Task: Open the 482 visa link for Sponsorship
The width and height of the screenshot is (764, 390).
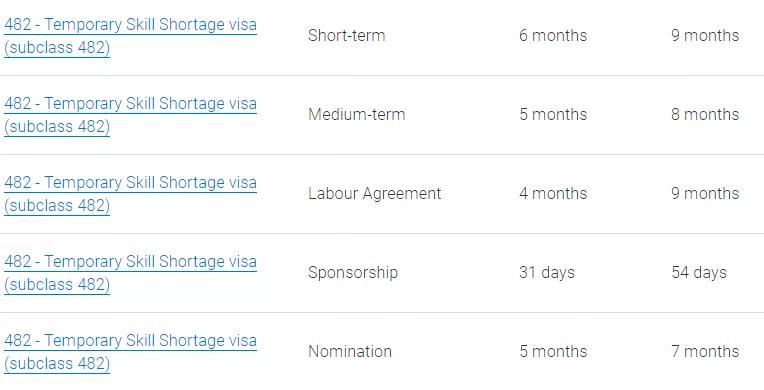Action: 130,273
